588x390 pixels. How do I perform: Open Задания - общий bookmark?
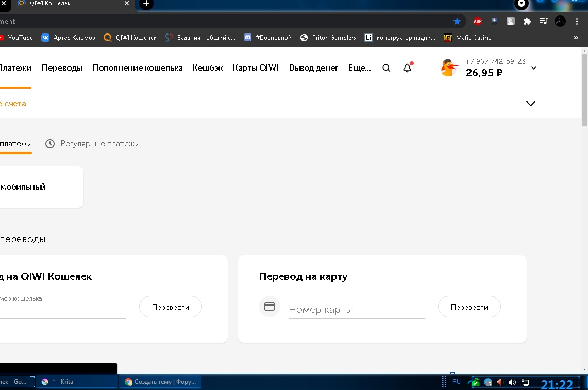pyautogui.click(x=200, y=38)
